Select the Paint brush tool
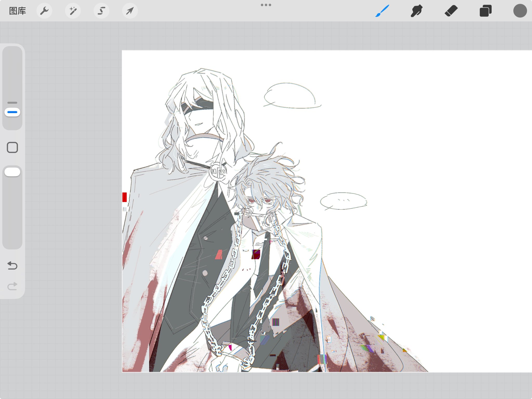 click(x=382, y=11)
